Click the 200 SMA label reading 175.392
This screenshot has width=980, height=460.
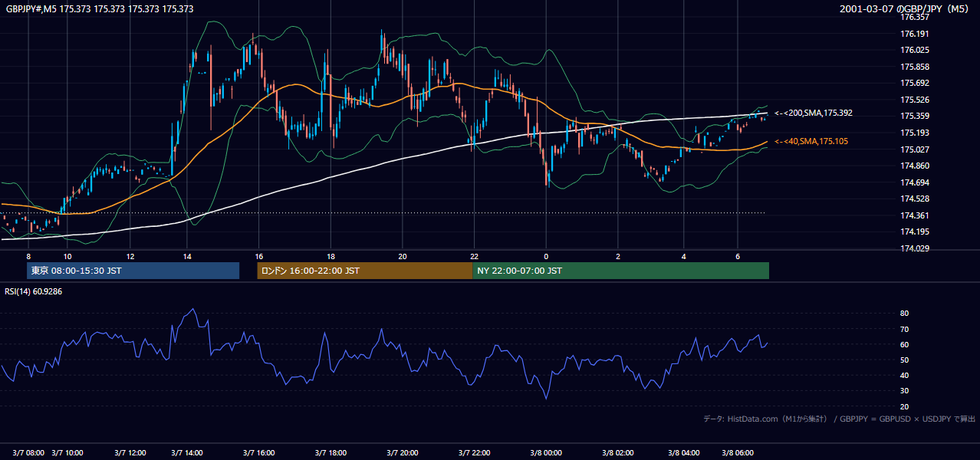click(x=814, y=113)
